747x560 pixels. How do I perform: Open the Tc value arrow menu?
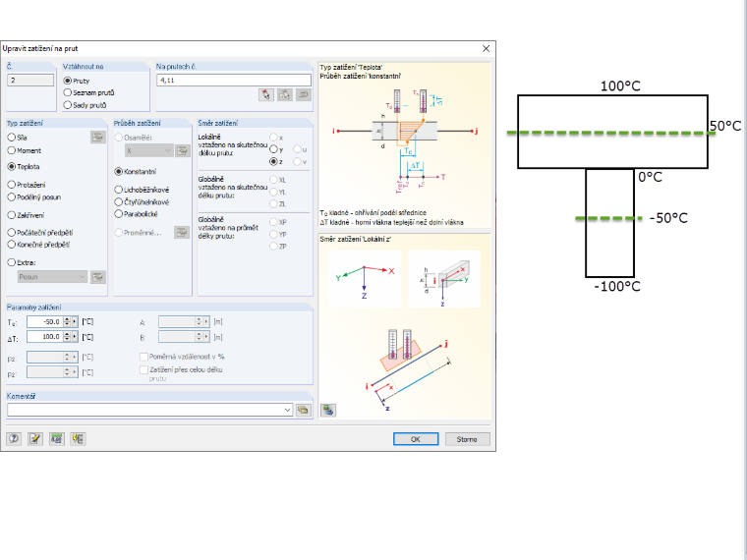click(x=75, y=322)
